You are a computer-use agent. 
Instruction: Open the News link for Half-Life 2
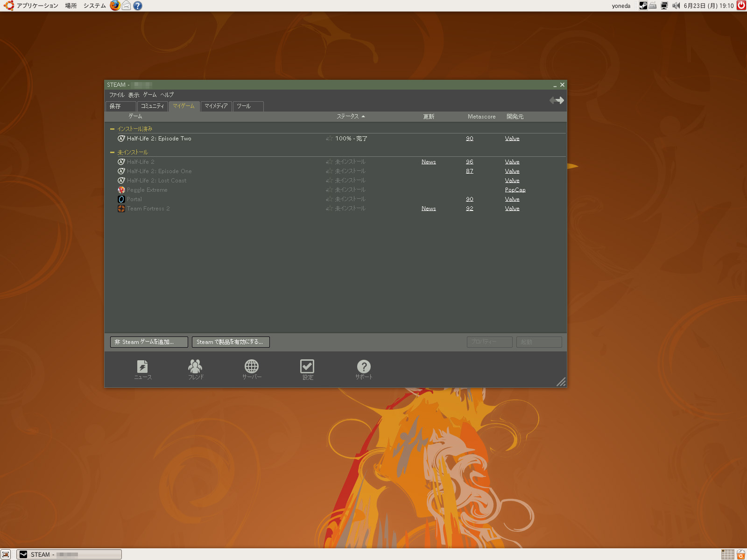coord(429,162)
